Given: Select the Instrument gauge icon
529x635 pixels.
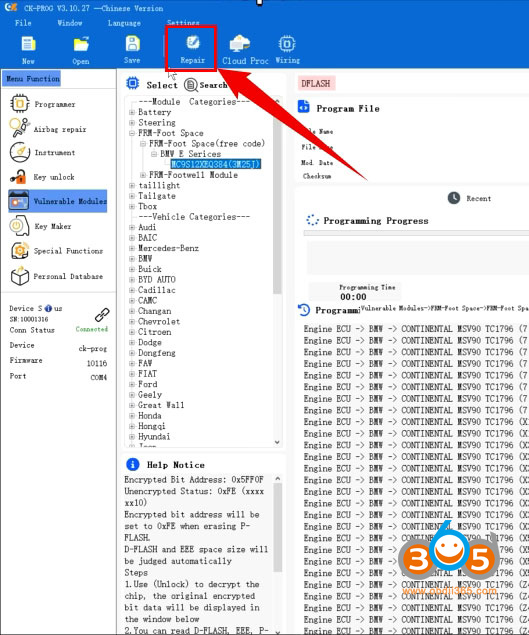Looking at the screenshot, I should (x=19, y=152).
